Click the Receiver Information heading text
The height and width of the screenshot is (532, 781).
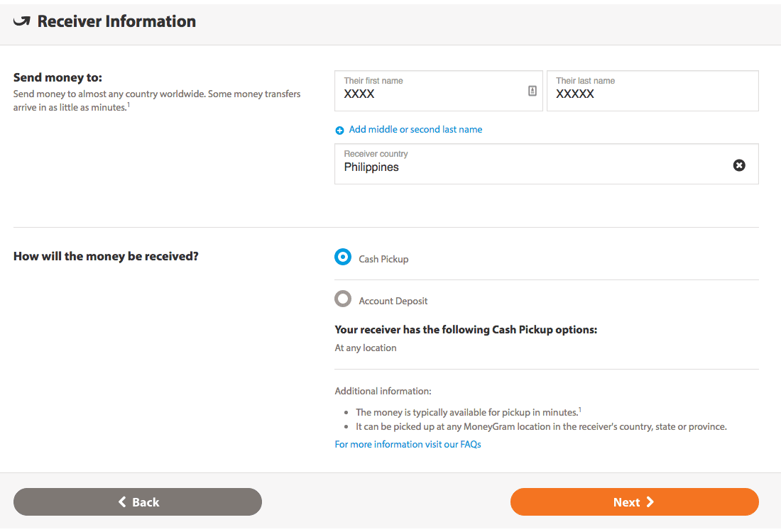tap(116, 21)
